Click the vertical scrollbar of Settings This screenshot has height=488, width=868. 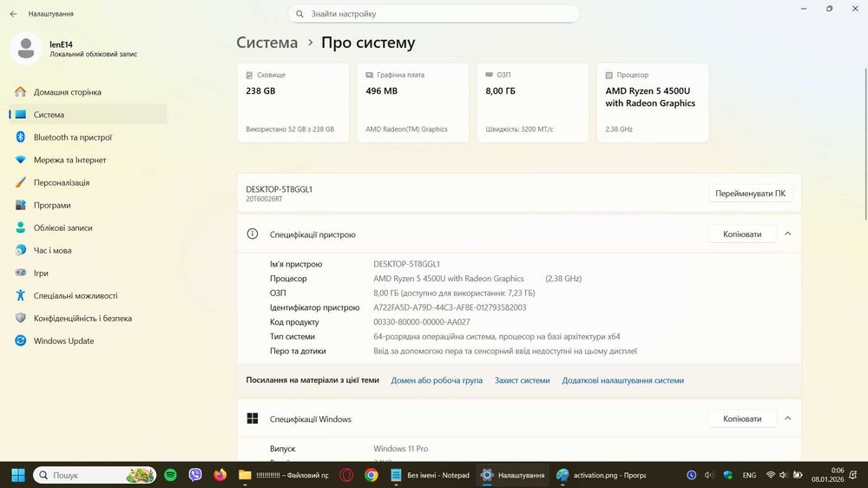[x=865, y=144]
